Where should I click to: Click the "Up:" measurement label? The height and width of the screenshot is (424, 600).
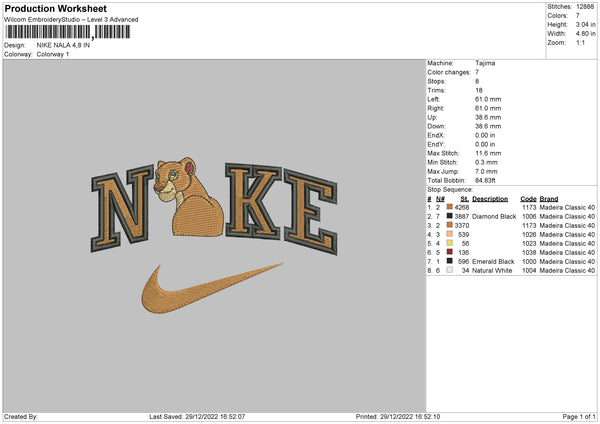click(432, 117)
